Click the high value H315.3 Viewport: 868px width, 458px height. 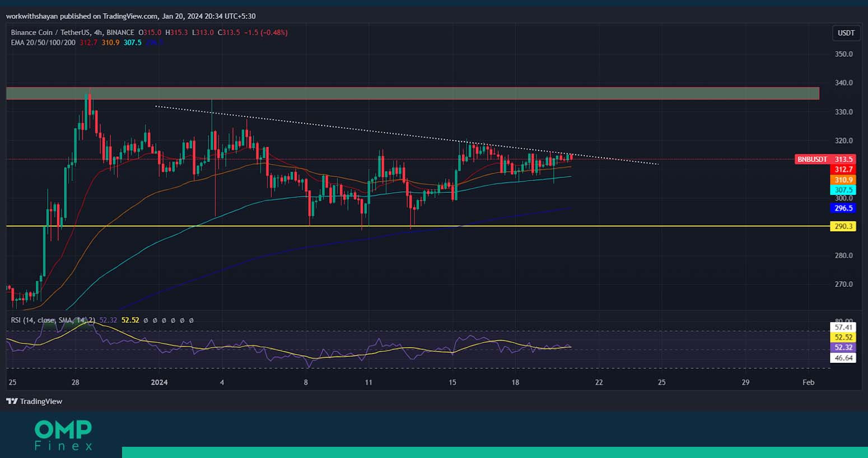(x=176, y=32)
